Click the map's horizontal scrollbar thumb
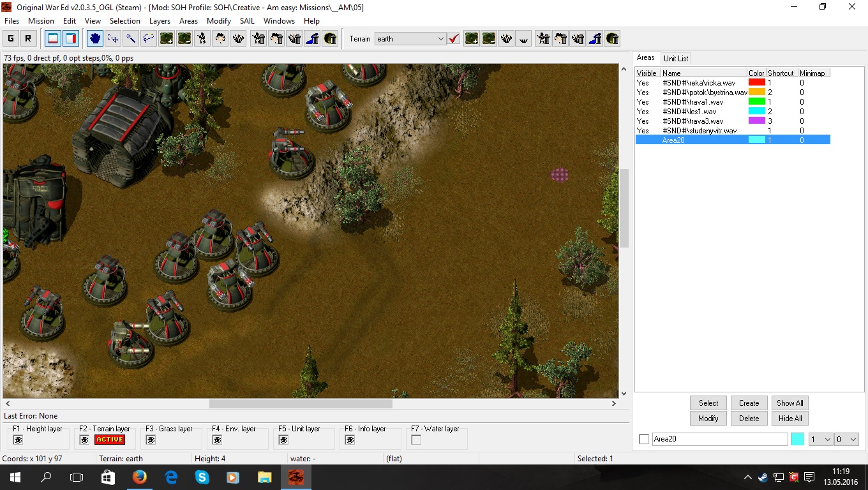Image resolution: width=868 pixels, height=490 pixels. pos(301,403)
